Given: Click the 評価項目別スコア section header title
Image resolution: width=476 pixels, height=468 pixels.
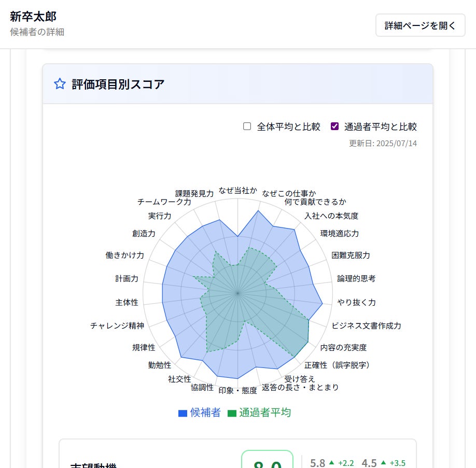Looking at the screenshot, I should [x=118, y=84].
